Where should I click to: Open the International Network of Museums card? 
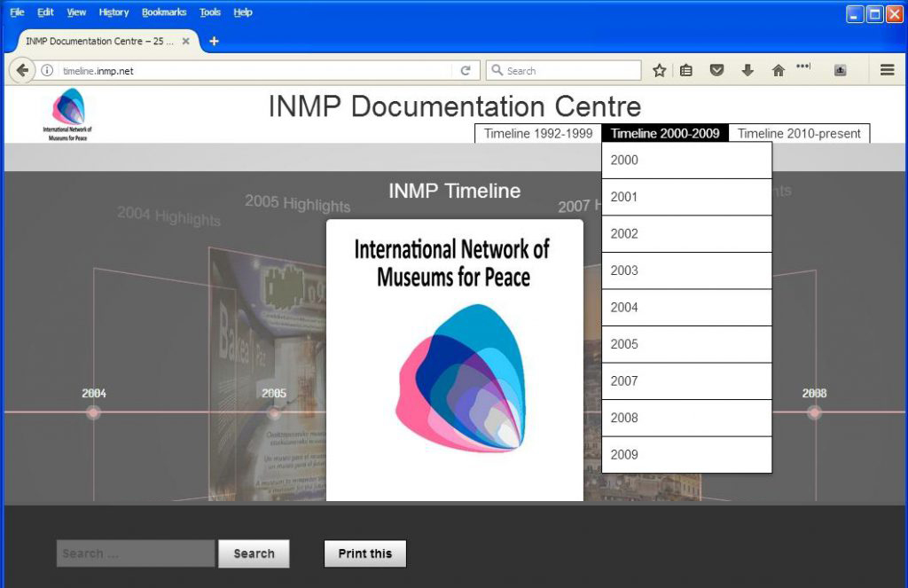point(455,360)
